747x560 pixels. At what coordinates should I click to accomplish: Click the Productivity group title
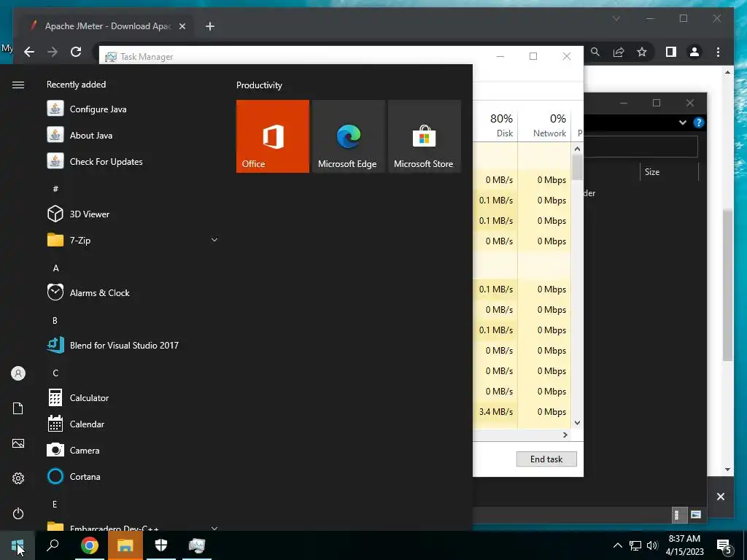point(259,85)
